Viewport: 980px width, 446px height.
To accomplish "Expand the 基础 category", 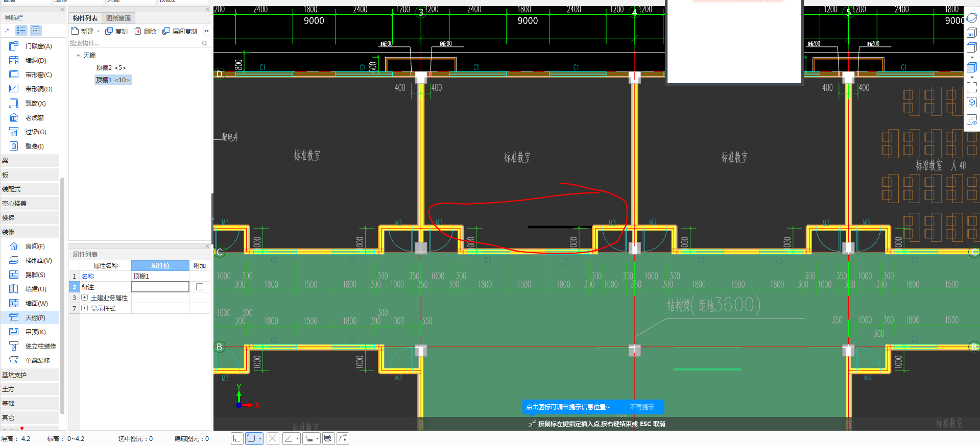I will tap(30, 403).
